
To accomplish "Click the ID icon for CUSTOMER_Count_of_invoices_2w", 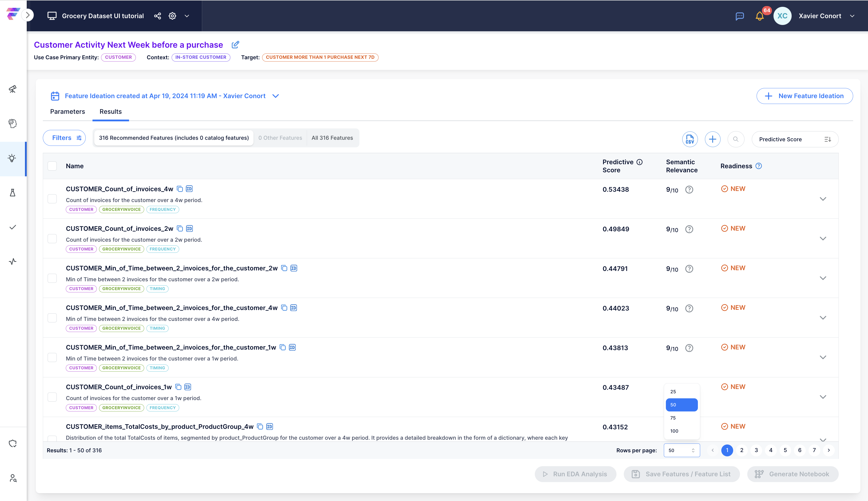I will [x=190, y=228].
